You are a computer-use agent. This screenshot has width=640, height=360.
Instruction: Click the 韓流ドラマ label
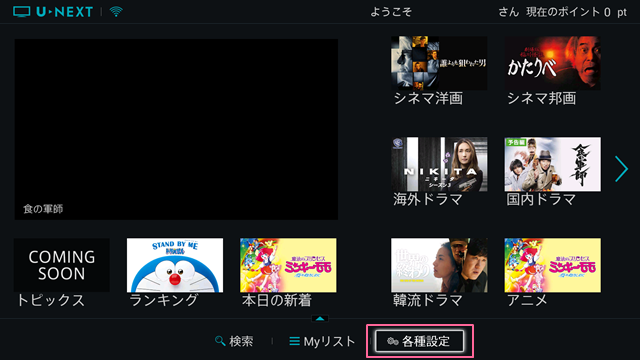(x=428, y=301)
